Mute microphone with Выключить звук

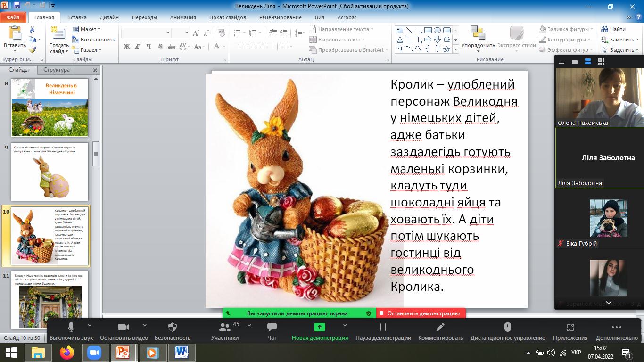[x=71, y=328]
